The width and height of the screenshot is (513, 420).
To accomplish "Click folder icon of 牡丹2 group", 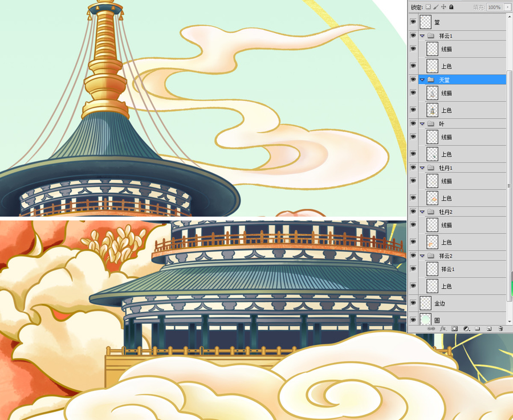I will (431, 211).
